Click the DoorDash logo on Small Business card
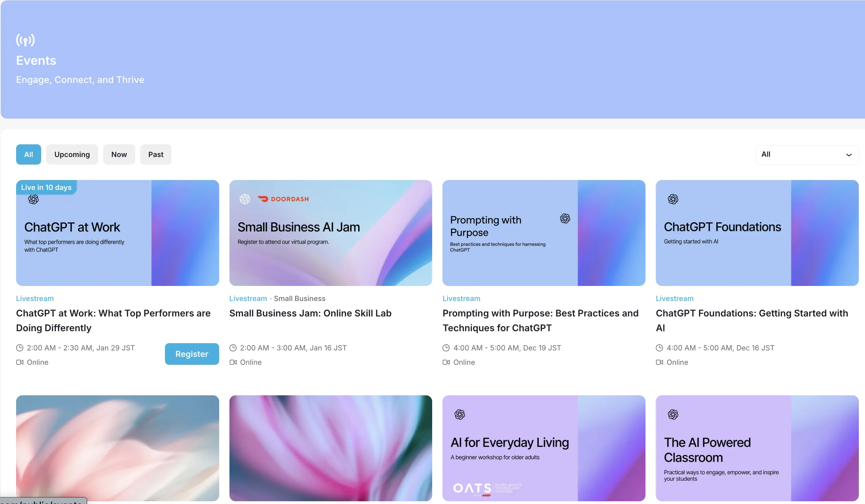 pyautogui.click(x=283, y=199)
